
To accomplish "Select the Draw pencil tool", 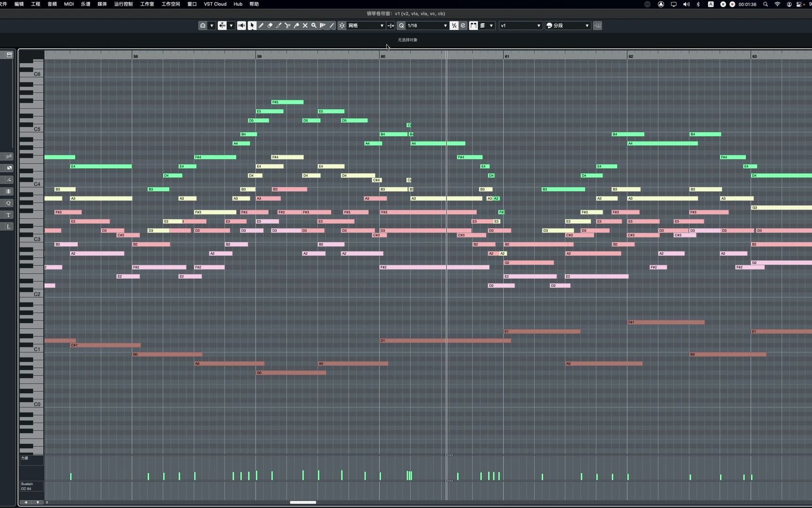I will coord(261,25).
